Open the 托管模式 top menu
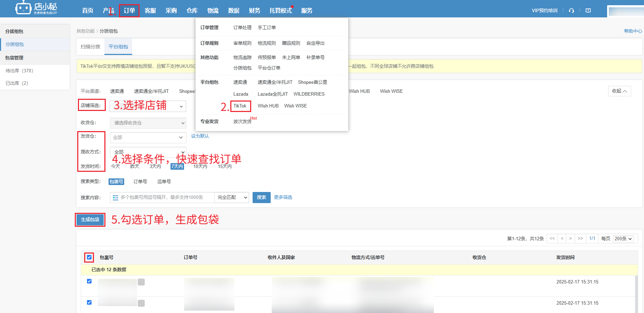Screen dimensions: 644x313 [x=281, y=10]
